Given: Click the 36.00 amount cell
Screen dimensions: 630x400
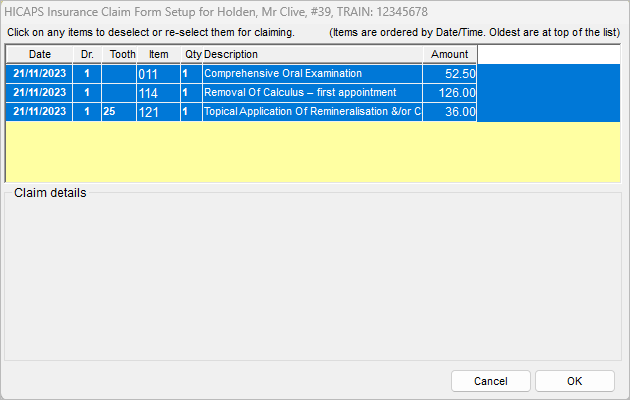Looking at the screenshot, I should tap(450, 111).
